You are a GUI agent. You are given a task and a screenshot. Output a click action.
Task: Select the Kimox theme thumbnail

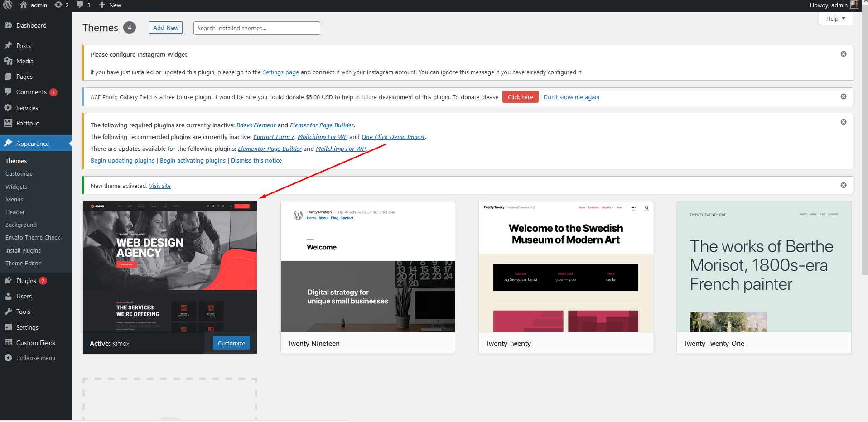pos(170,267)
